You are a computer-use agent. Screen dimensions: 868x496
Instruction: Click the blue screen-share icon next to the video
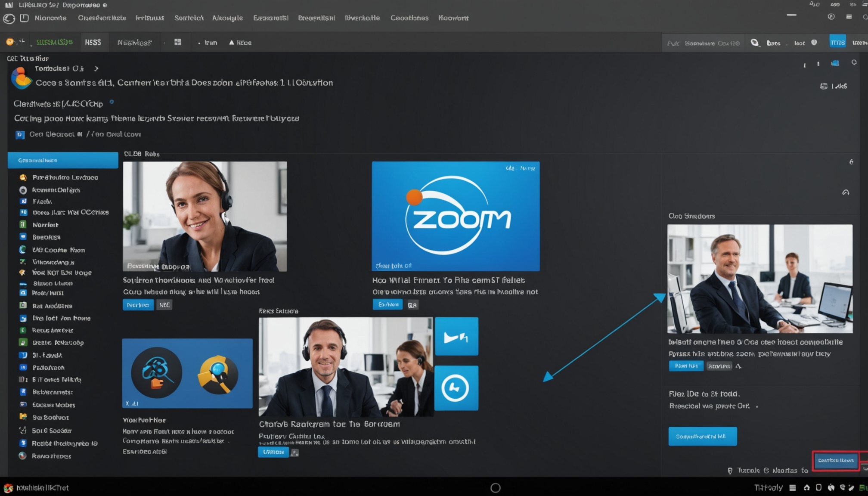point(456,336)
